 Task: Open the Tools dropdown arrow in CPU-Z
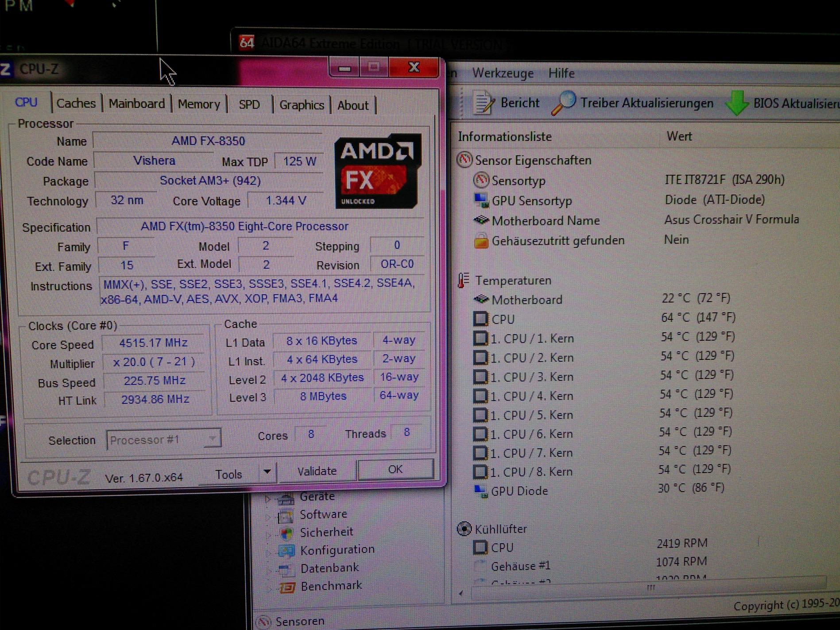click(x=267, y=472)
